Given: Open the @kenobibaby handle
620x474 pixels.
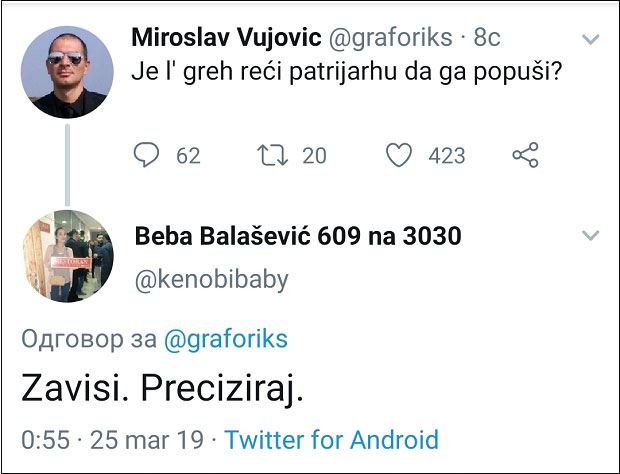Looking at the screenshot, I should (x=210, y=279).
